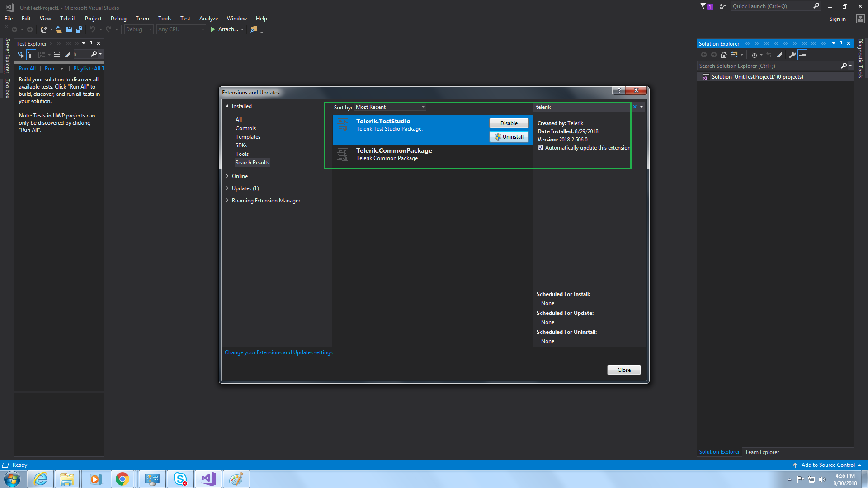Open the Any CPU platform dropdown
Viewport: 868px width, 488px height.
[x=181, y=29]
